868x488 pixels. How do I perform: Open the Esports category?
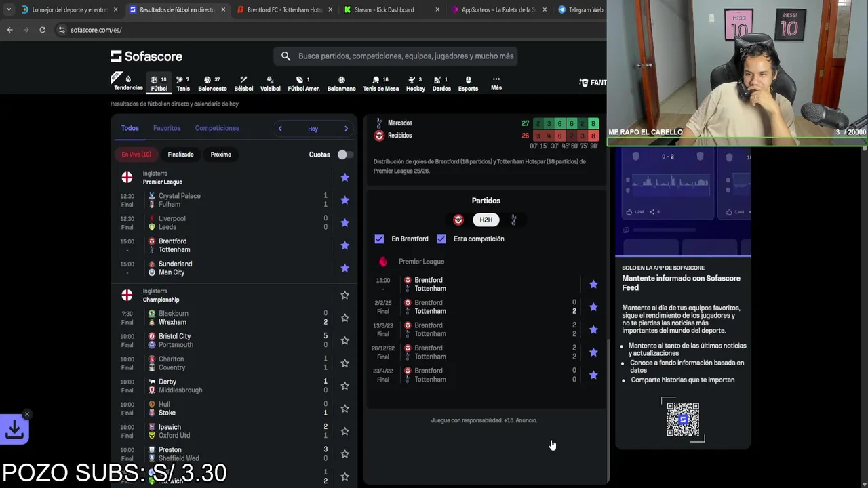[x=468, y=83]
